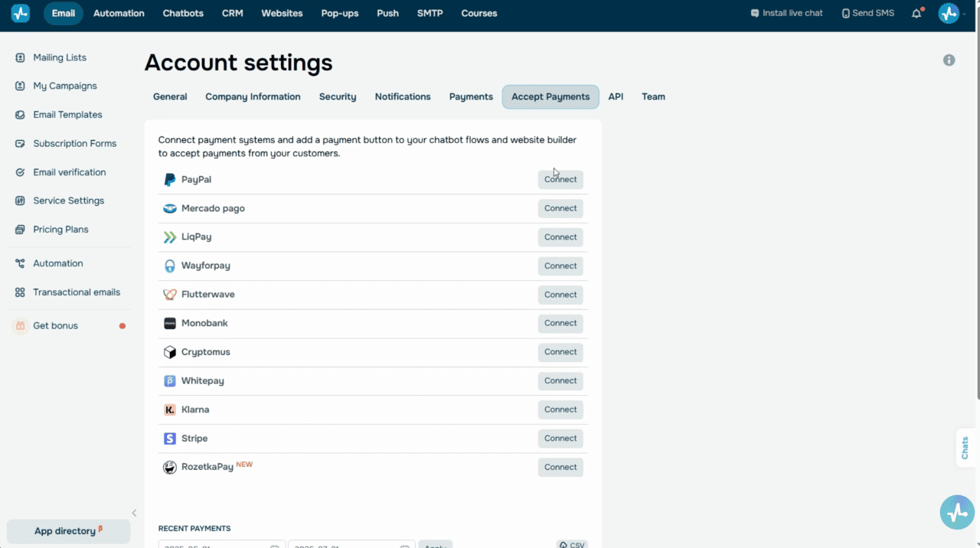The width and height of the screenshot is (980, 548).
Task: Open the notifications bell
Action: [916, 13]
